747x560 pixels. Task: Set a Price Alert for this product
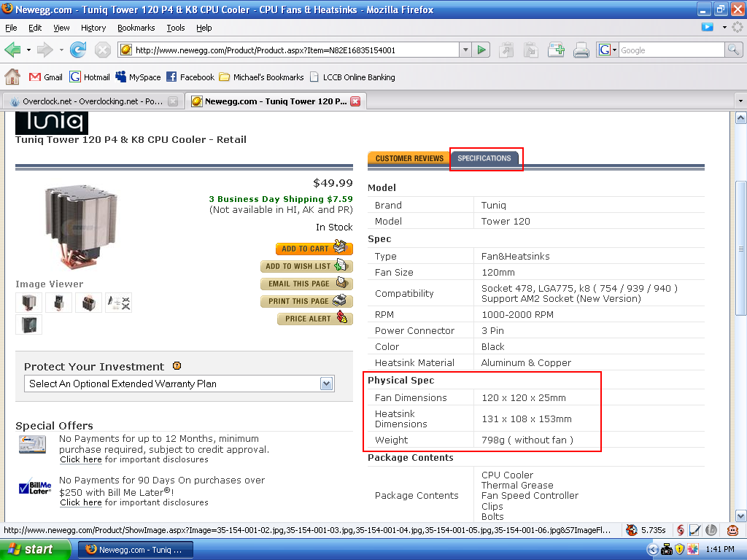point(315,319)
